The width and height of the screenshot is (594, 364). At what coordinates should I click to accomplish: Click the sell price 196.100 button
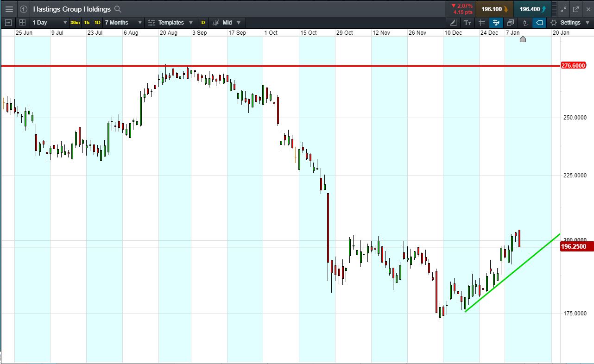495,9
